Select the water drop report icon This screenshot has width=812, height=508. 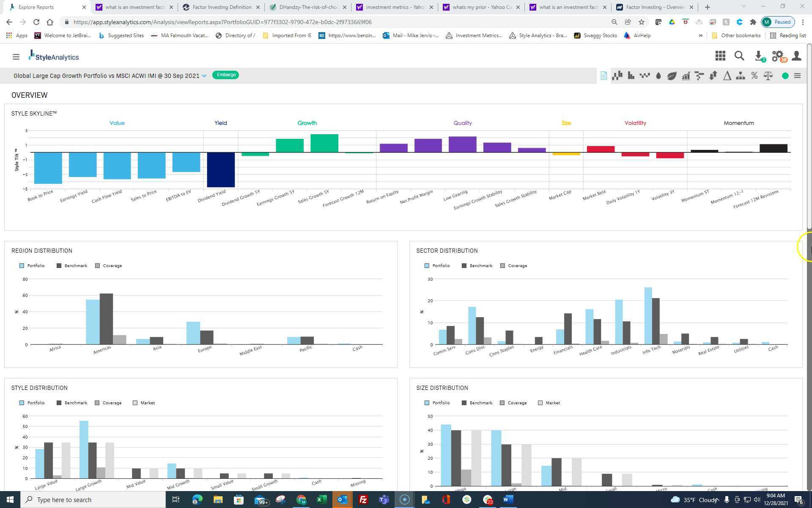pos(658,76)
